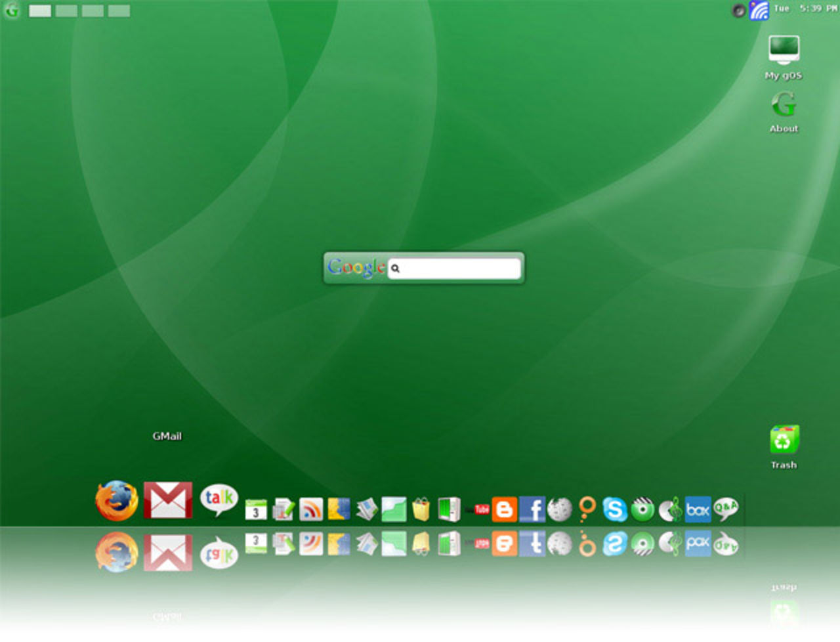Open Gmail from the dock
The width and height of the screenshot is (840, 642).
(x=168, y=500)
